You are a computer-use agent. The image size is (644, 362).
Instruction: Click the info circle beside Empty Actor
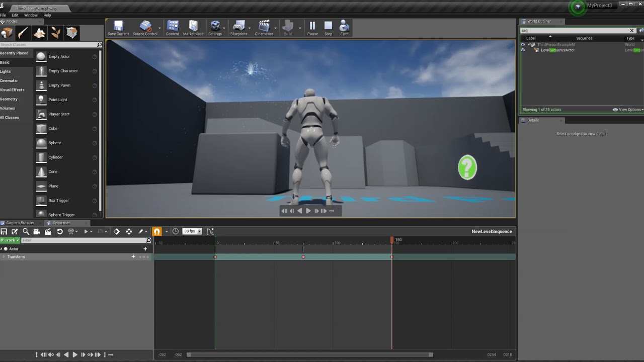point(95,57)
